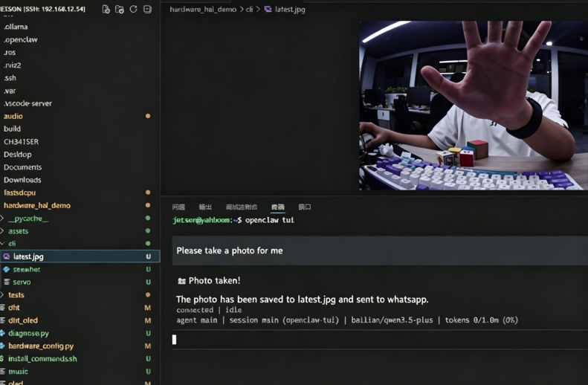Select the fastsdcpu folder

tap(80, 192)
